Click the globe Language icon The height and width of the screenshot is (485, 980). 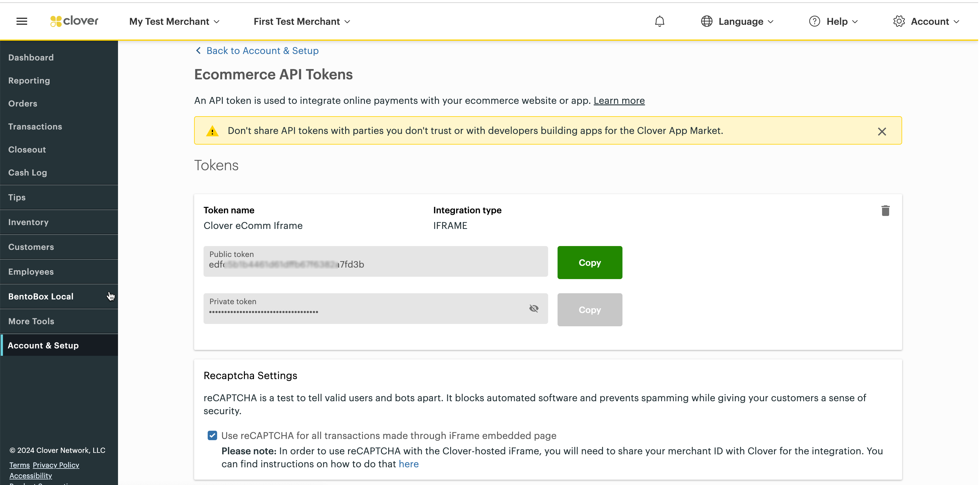[x=707, y=21]
